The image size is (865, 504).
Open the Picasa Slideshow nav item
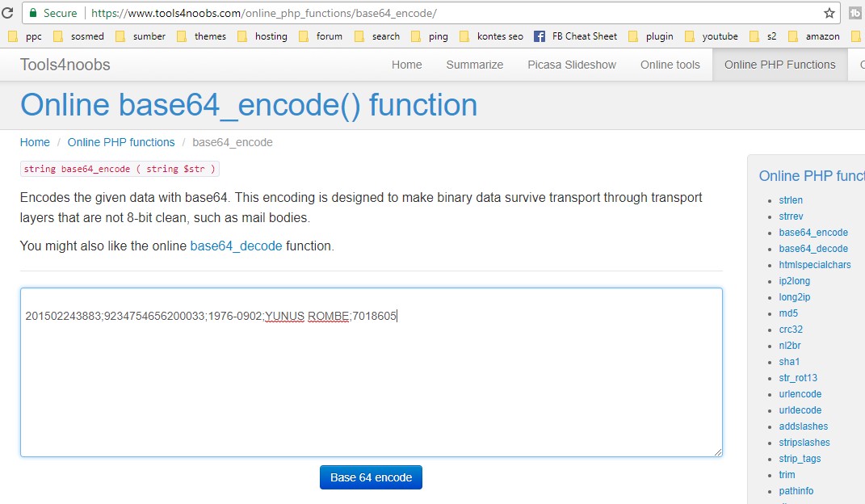[x=572, y=65]
